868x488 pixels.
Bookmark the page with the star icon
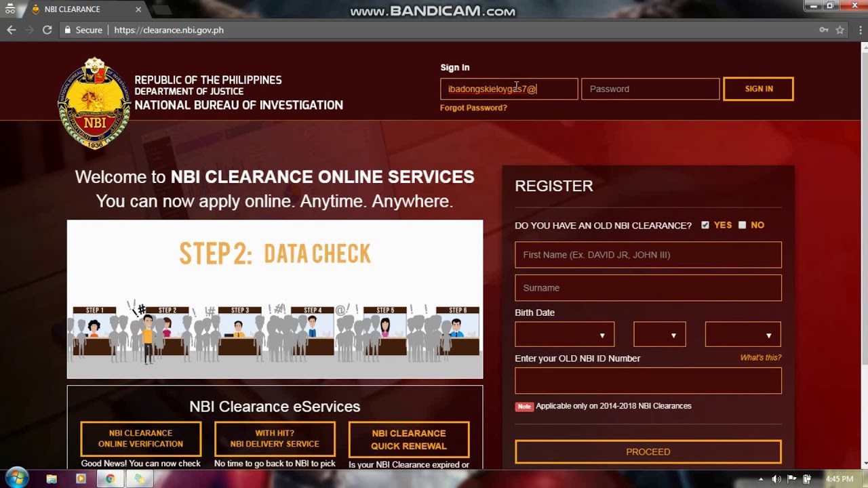(840, 30)
